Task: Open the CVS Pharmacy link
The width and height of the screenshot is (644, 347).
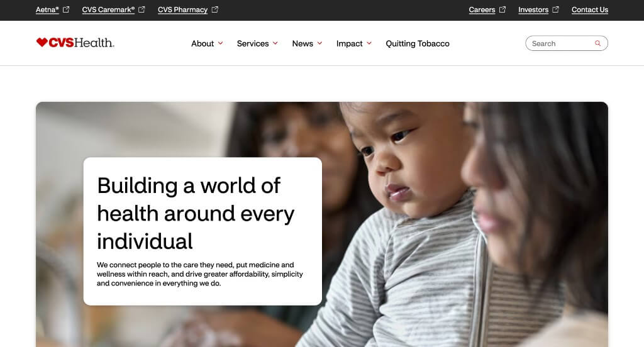Action: pos(183,10)
